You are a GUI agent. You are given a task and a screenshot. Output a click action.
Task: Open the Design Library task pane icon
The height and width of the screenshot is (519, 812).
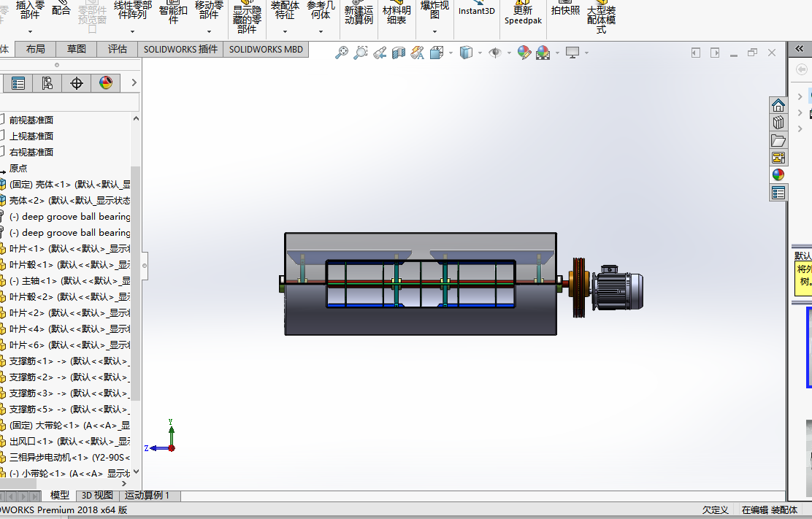[x=778, y=123]
